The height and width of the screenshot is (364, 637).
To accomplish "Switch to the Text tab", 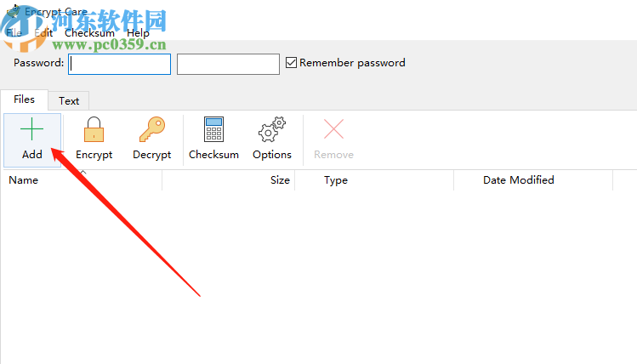I will [69, 100].
